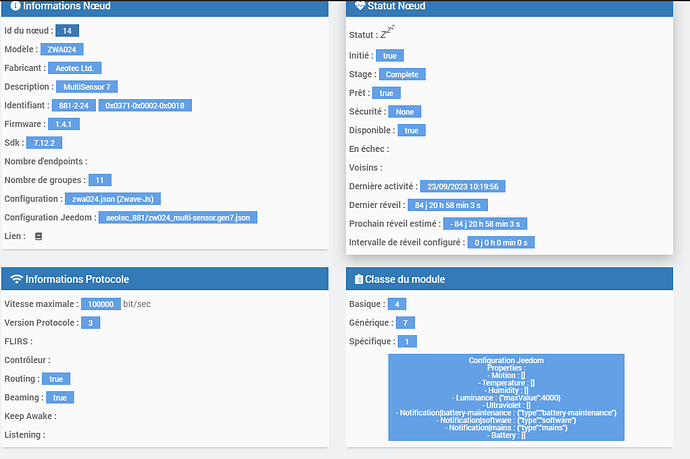Click the Nombre d'endpoints label
The image size is (690, 459).
(46, 162)
